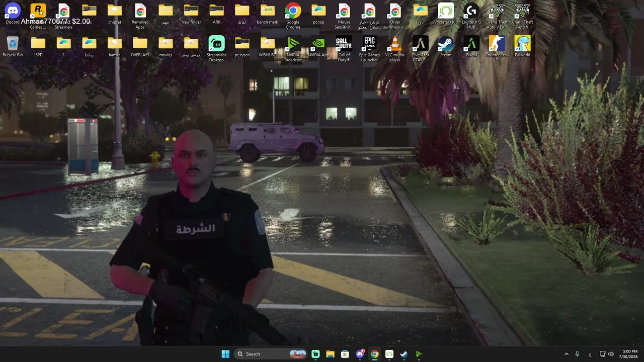
Task: Show hidden system tray icons
Action: (x=566, y=354)
